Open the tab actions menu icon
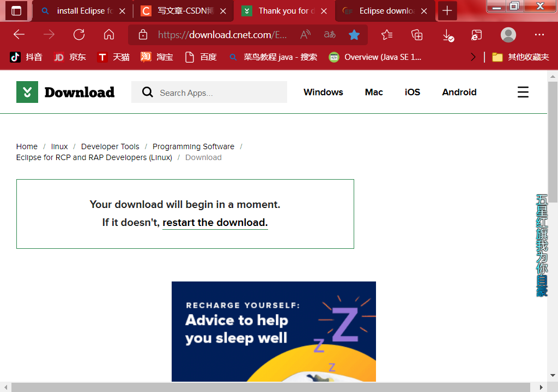Screen dimensions: 558x392 tap(16, 11)
